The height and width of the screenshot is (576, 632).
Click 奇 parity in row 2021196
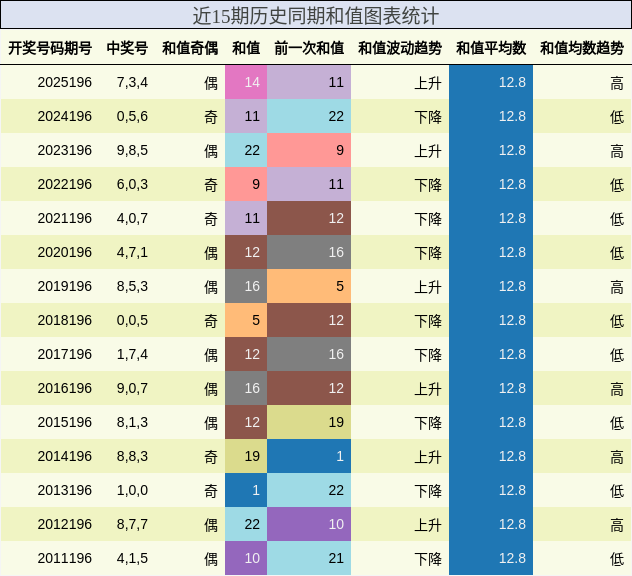click(211, 219)
